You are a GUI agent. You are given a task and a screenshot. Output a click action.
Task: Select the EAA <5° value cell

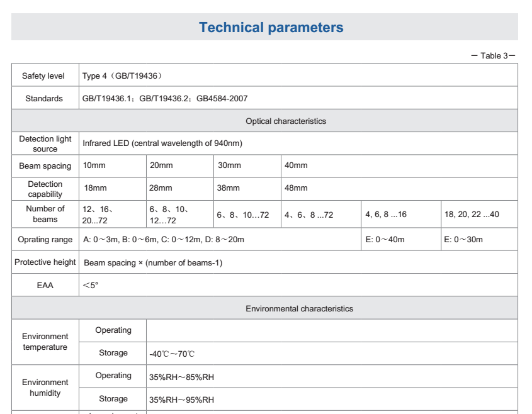[x=88, y=284]
